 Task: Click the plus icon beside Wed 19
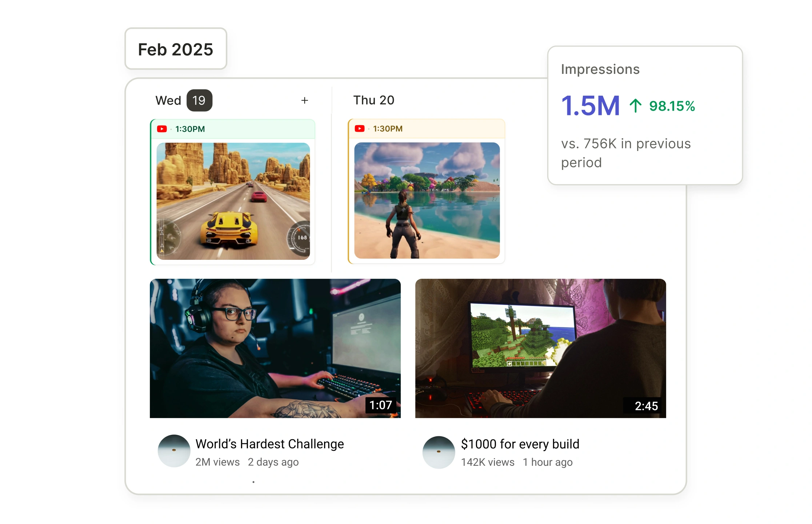tap(305, 100)
